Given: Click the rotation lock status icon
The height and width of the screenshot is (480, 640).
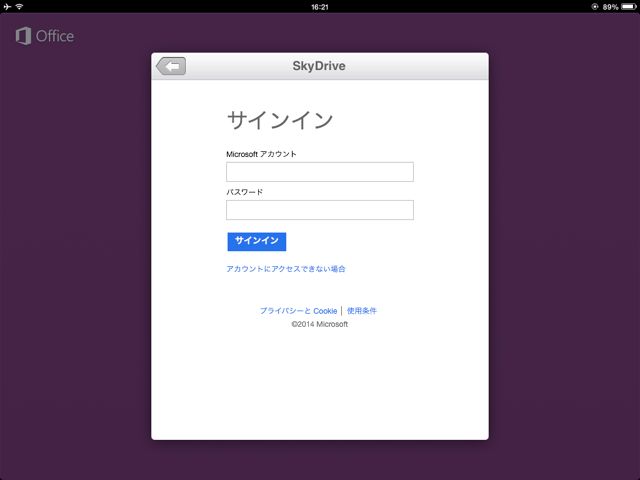Looking at the screenshot, I should point(595,7).
